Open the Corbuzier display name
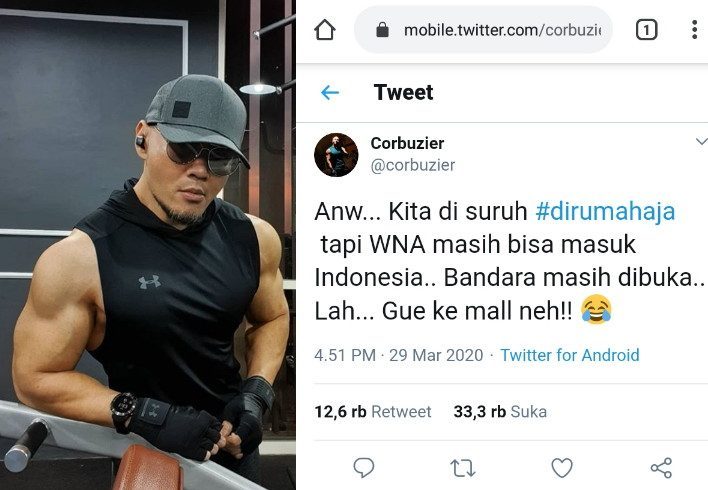The height and width of the screenshot is (490, 708). click(407, 143)
